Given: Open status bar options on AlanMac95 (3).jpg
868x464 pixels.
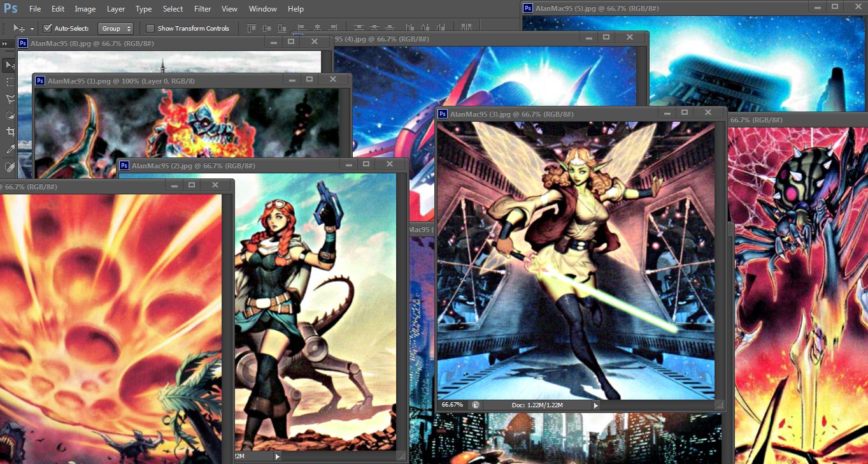Looking at the screenshot, I should (595, 405).
